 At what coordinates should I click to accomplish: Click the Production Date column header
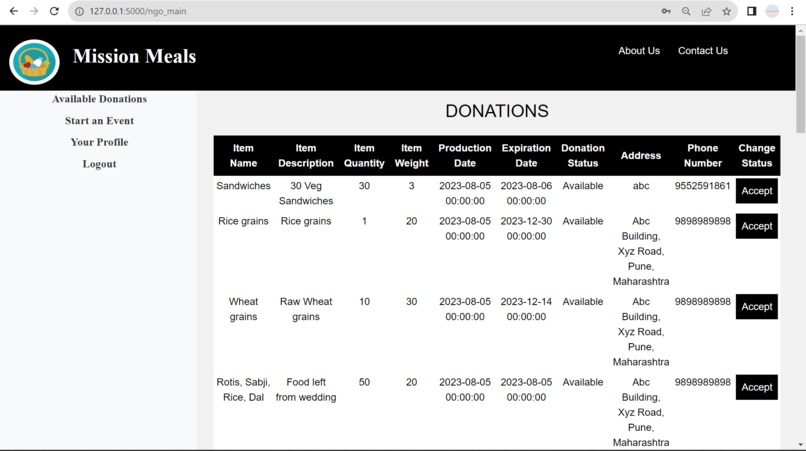(465, 156)
